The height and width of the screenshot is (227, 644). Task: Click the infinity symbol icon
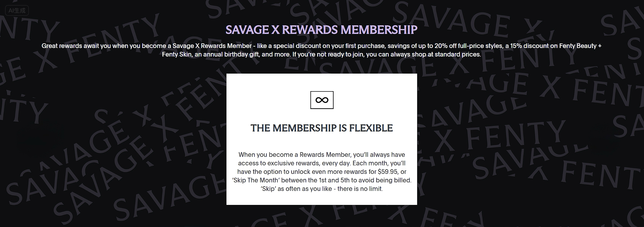pyautogui.click(x=322, y=100)
